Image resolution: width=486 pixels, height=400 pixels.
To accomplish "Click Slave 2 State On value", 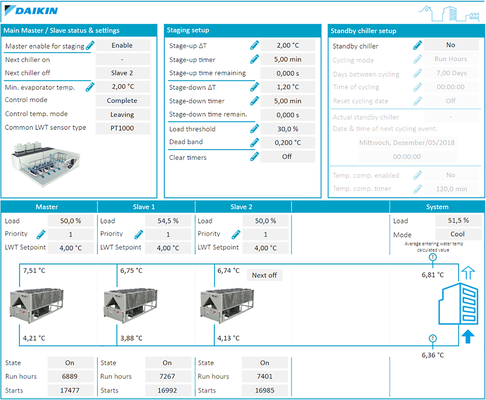I will pyautogui.click(x=265, y=363).
